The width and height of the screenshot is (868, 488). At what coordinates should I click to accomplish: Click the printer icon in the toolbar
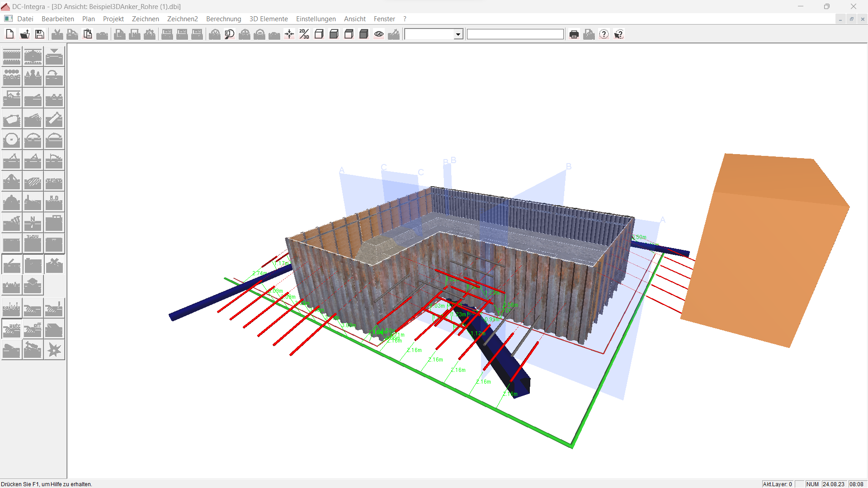[574, 34]
